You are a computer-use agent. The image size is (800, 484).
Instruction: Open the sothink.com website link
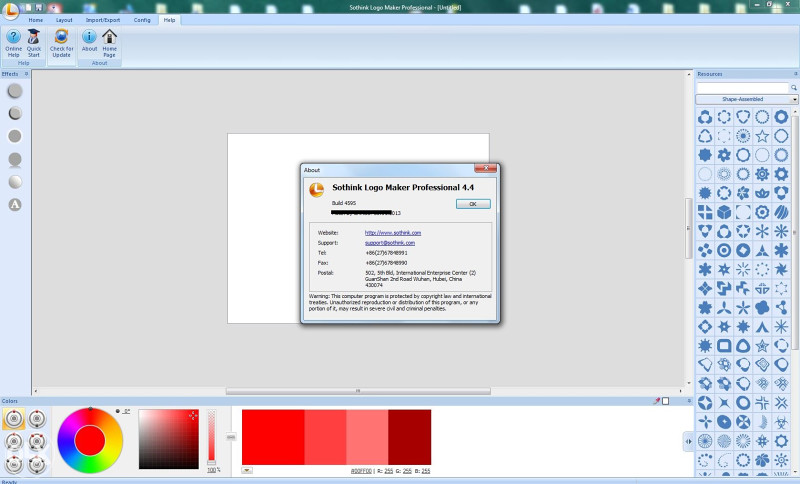click(x=393, y=233)
